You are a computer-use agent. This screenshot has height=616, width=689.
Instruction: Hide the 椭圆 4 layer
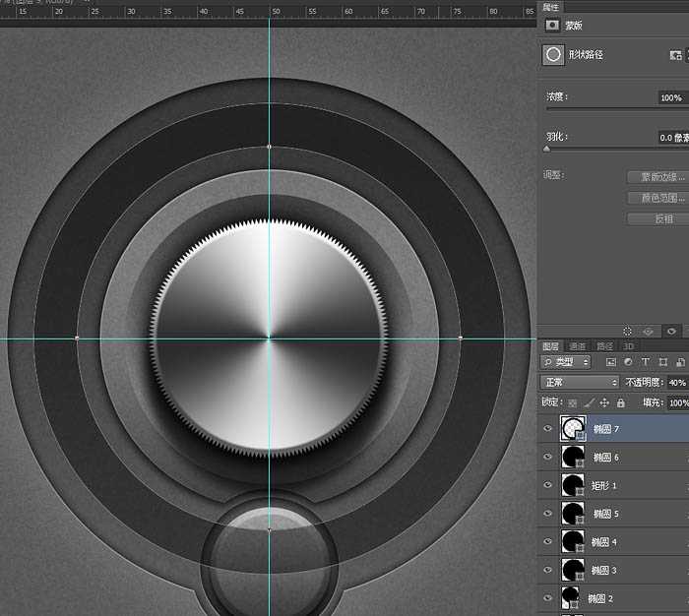[548, 541]
